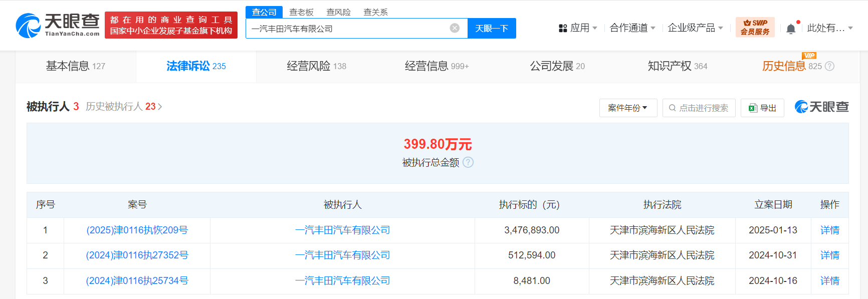Open 一汽丰田汽车有限公司 link in row 1
868x299 pixels.
(x=342, y=230)
